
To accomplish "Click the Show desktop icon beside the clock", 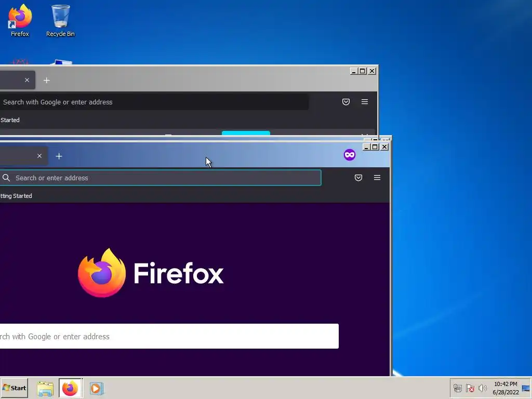I will click(x=526, y=389).
